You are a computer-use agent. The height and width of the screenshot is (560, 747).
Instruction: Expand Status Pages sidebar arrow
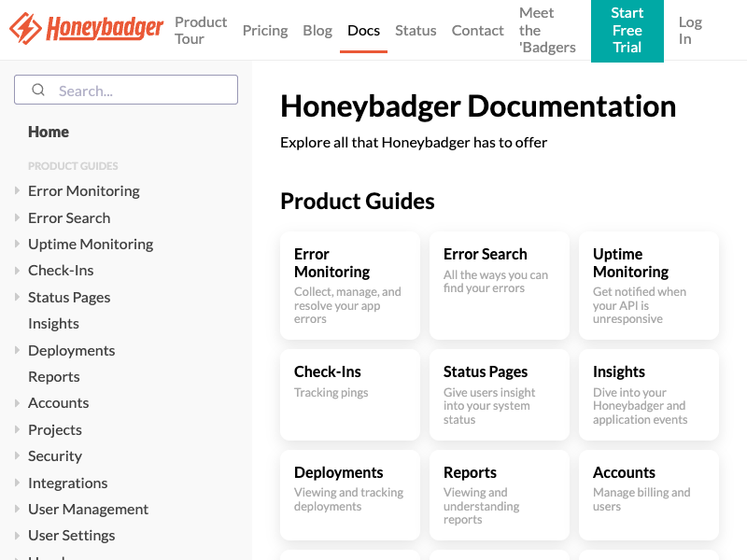[17, 297]
